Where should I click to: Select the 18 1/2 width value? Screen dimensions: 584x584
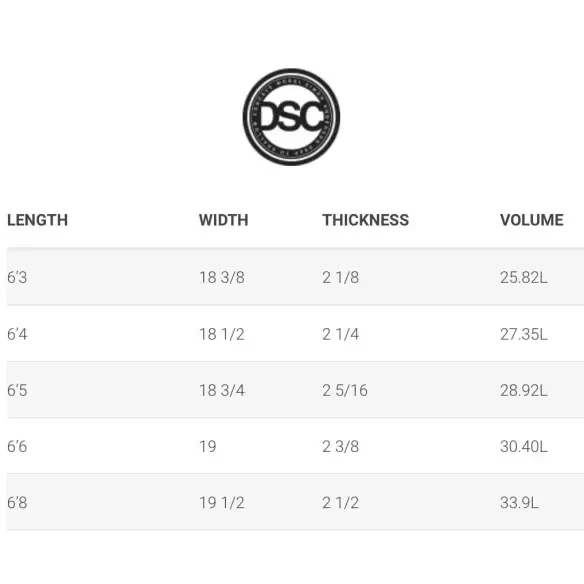pyautogui.click(x=222, y=334)
